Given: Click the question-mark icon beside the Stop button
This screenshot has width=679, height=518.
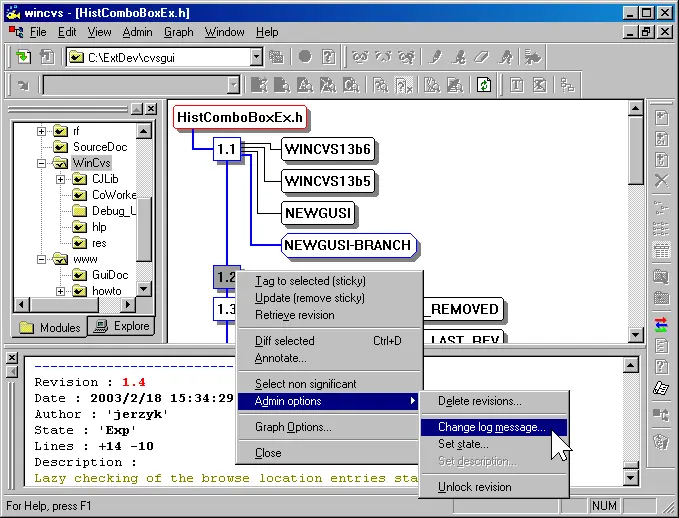Looking at the screenshot, I should (328, 57).
